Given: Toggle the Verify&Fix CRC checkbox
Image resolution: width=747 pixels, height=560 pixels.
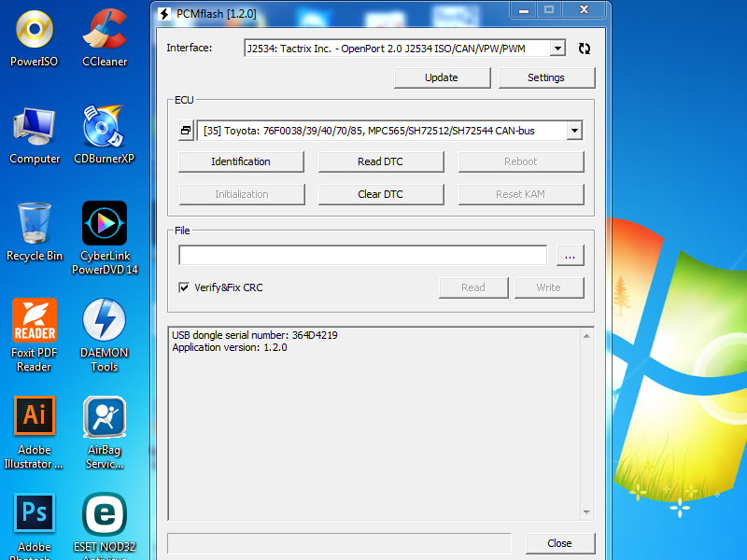Looking at the screenshot, I should (184, 287).
